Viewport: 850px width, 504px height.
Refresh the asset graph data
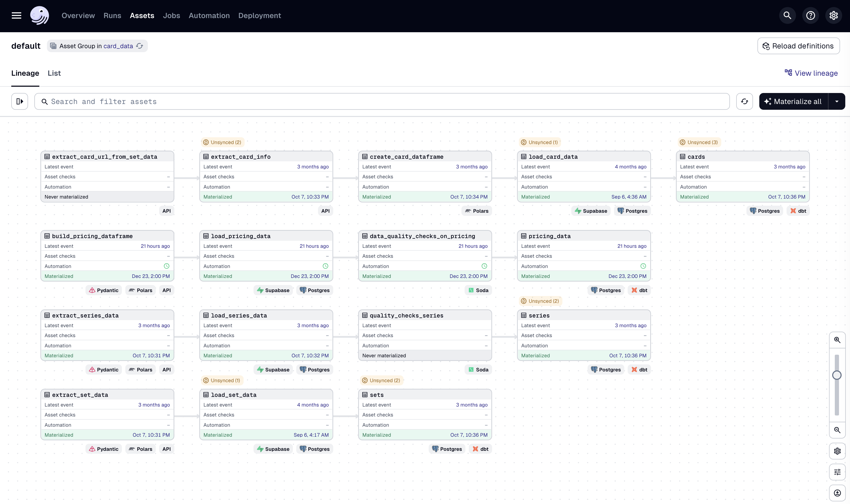click(x=744, y=102)
